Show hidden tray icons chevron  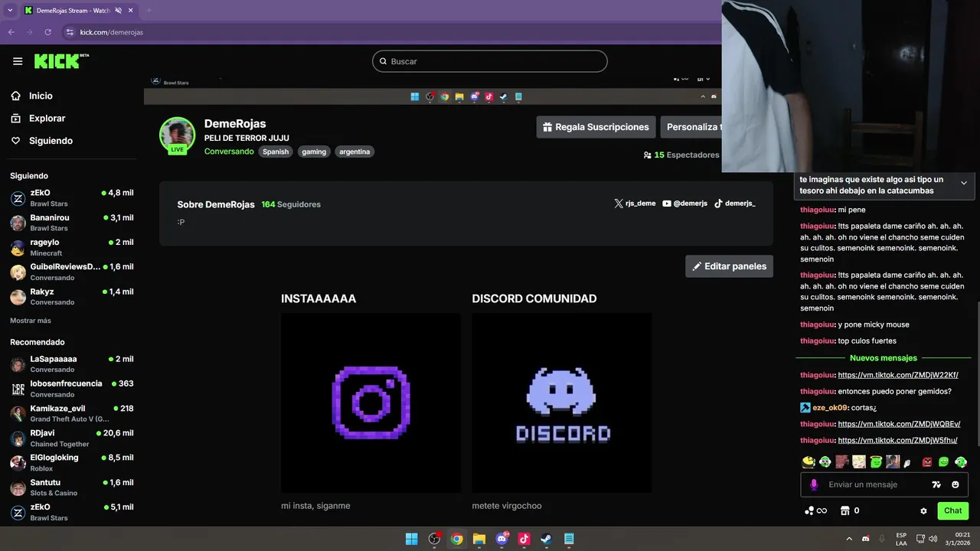[x=848, y=539]
